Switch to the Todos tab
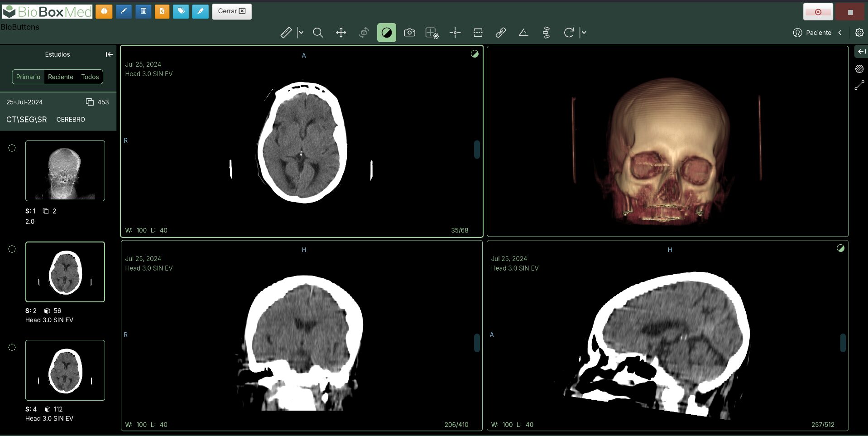The image size is (868, 436). (90, 77)
